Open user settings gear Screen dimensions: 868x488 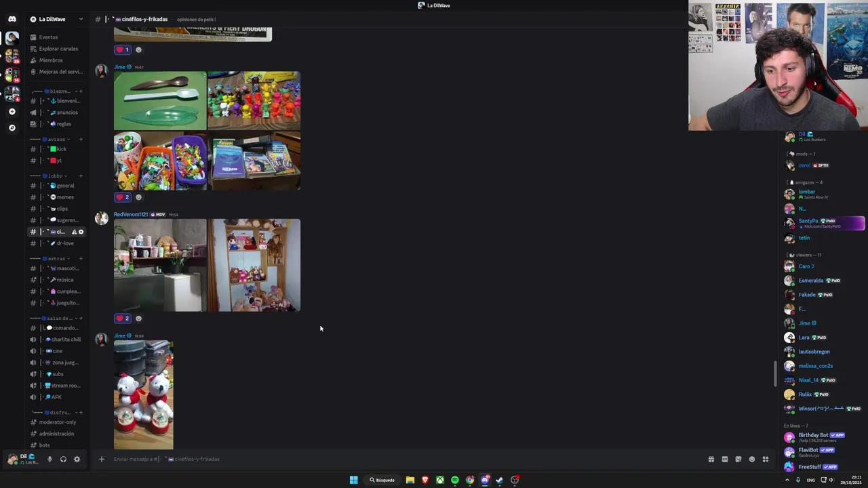77,459
